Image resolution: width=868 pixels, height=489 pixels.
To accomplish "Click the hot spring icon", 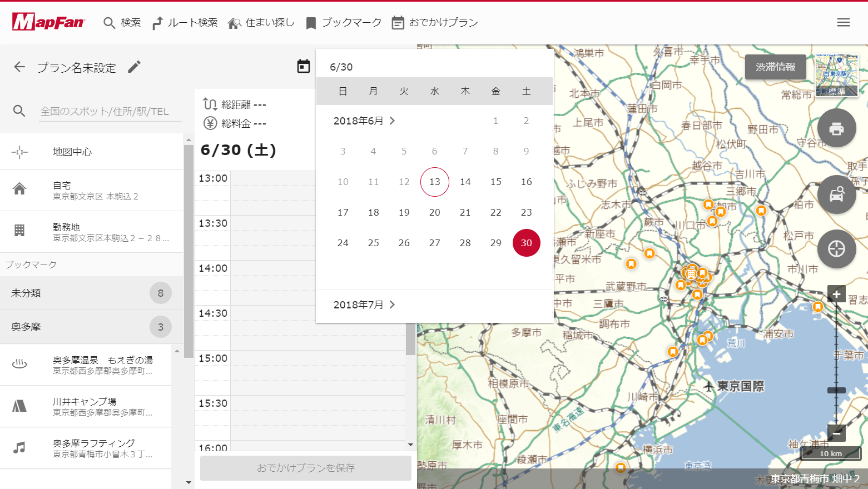I will click(19, 365).
